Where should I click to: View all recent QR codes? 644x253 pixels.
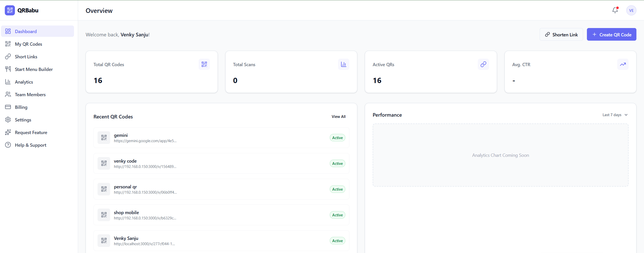pos(338,116)
